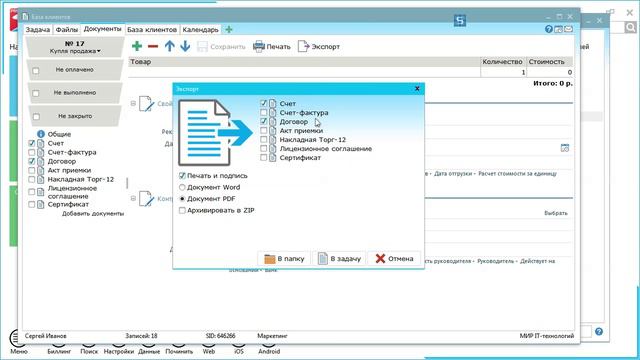Select the Записей: 18 status bar entry
Viewport: 640px width, 360px height.
pos(141,336)
